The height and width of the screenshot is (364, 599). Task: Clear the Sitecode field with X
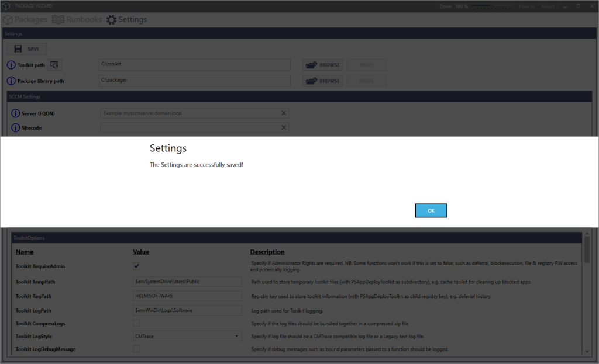[284, 127]
